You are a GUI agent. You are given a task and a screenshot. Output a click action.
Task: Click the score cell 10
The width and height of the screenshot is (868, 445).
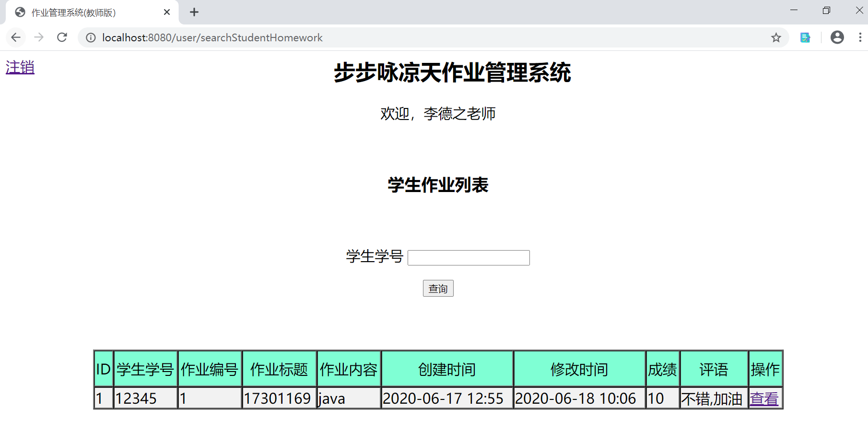(x=663, y=398)
